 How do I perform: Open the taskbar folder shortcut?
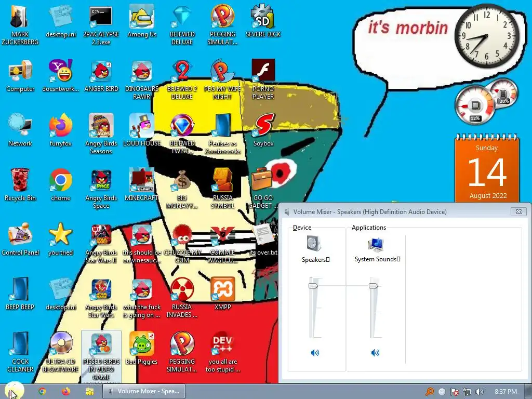pos(89,392)
